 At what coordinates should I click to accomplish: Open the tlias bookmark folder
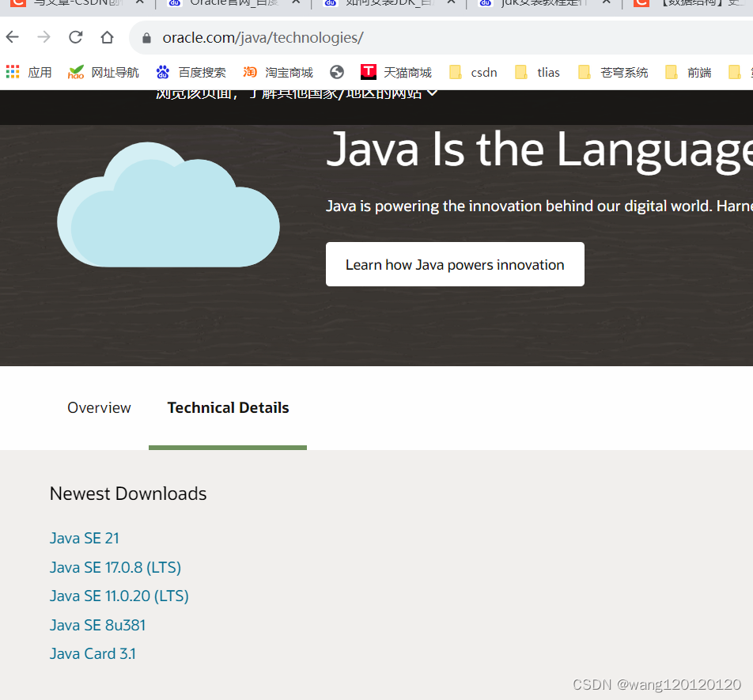pyautogui.click(x=537, y=73)
